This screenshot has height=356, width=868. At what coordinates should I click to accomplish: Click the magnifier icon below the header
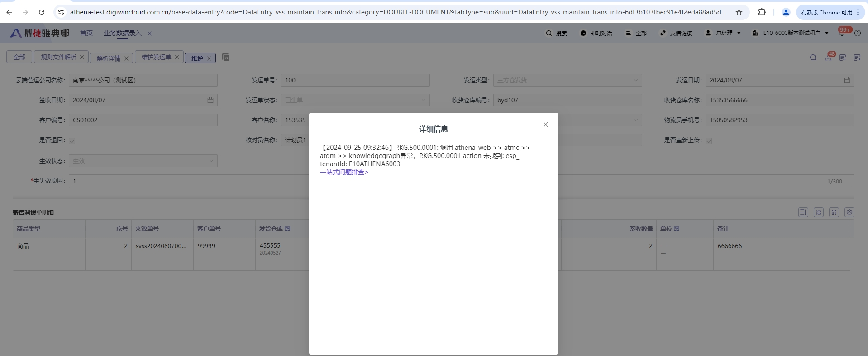click(x=813, y=58)
